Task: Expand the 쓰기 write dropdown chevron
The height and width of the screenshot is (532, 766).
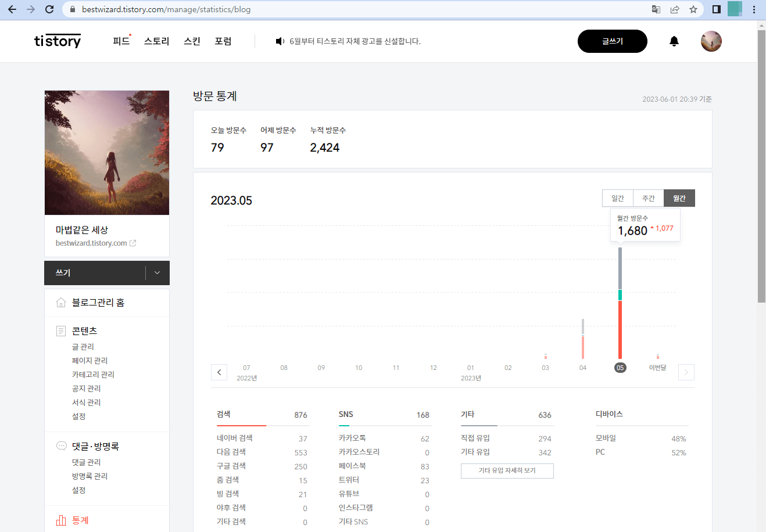Action: [x=156, y=272]
